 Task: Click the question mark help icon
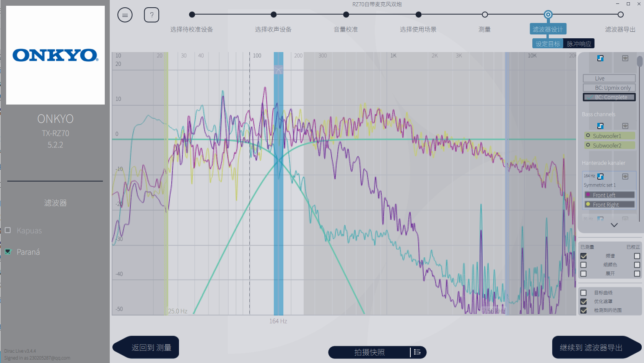[151, 15]
